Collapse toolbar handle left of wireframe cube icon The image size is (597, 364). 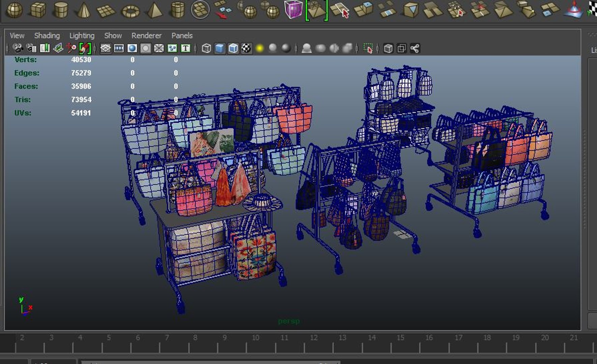(196, 49)
